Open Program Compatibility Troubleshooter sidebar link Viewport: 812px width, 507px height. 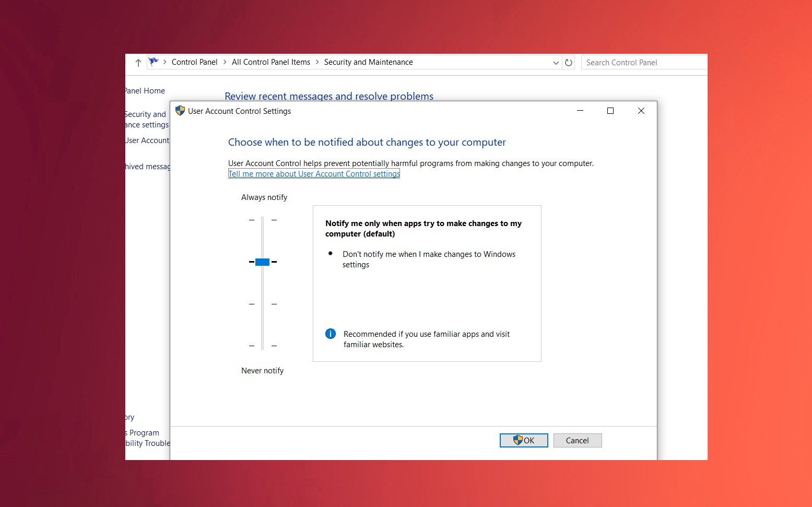click(x=148, y=438)
